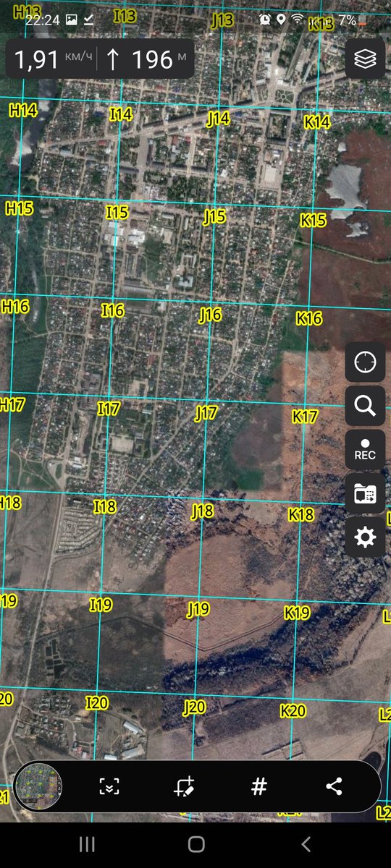Select grid label K15
This screenshot has height=868, width=391.
(314, 220)
